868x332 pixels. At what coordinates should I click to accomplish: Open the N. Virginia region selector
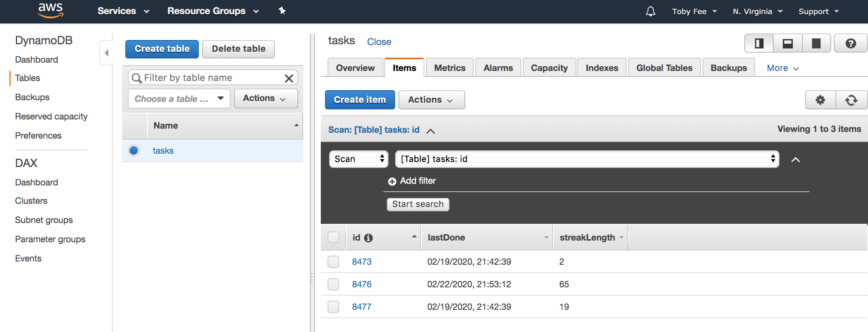click(757, 12)
